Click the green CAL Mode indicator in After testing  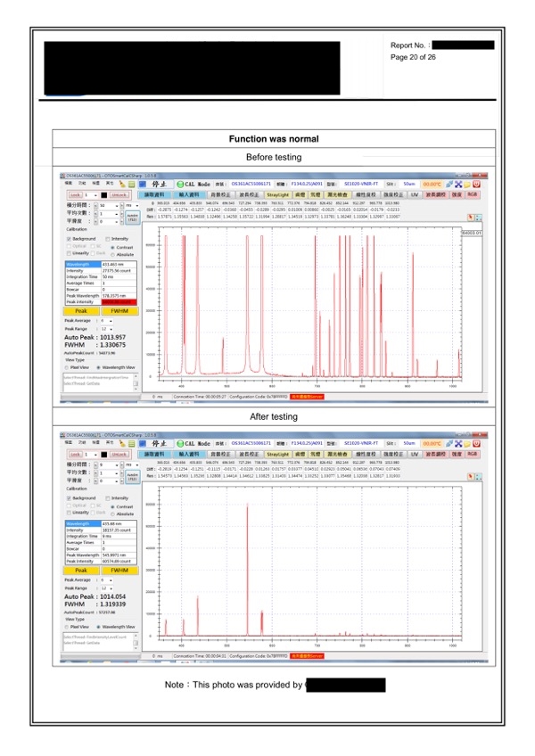click(193, 443)
